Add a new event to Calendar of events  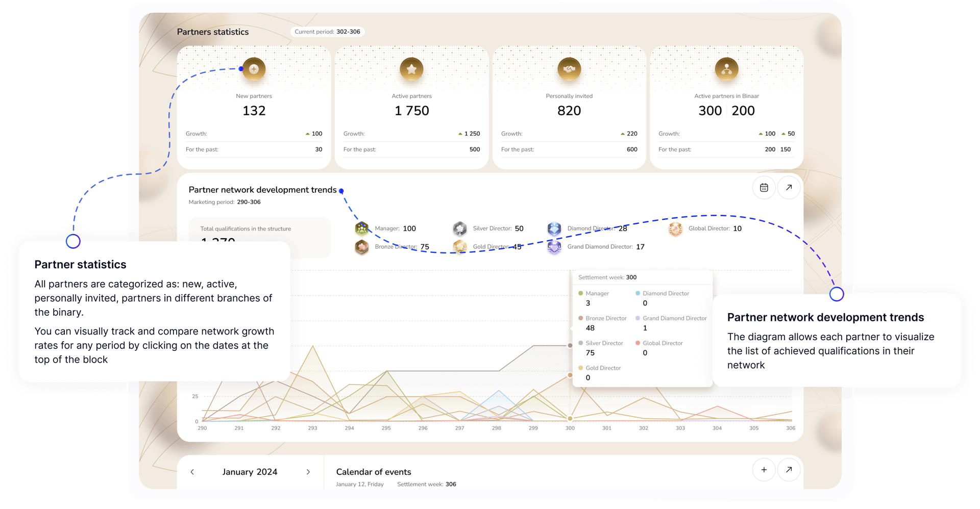(x=764, y=470)
